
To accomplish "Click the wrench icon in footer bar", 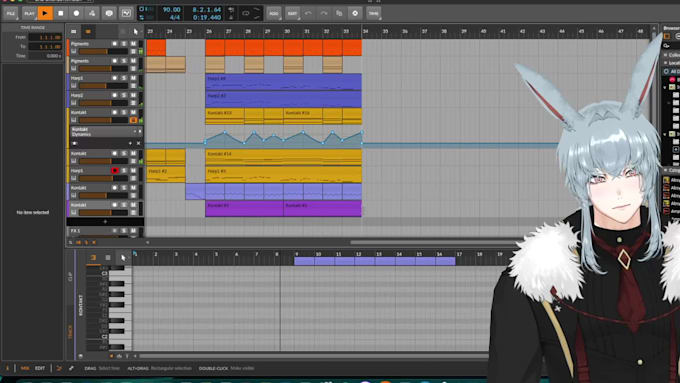I will click(71, 368).
